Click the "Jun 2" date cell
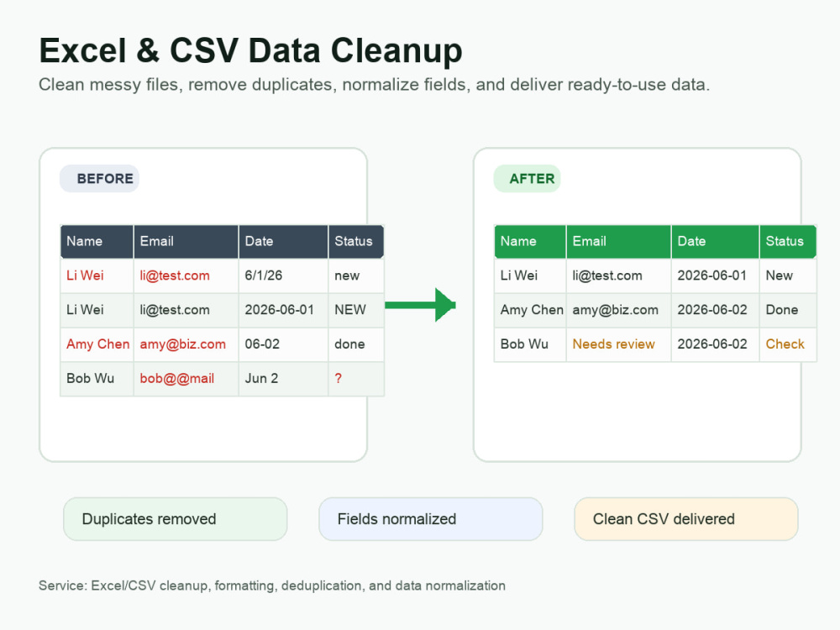 283,379
